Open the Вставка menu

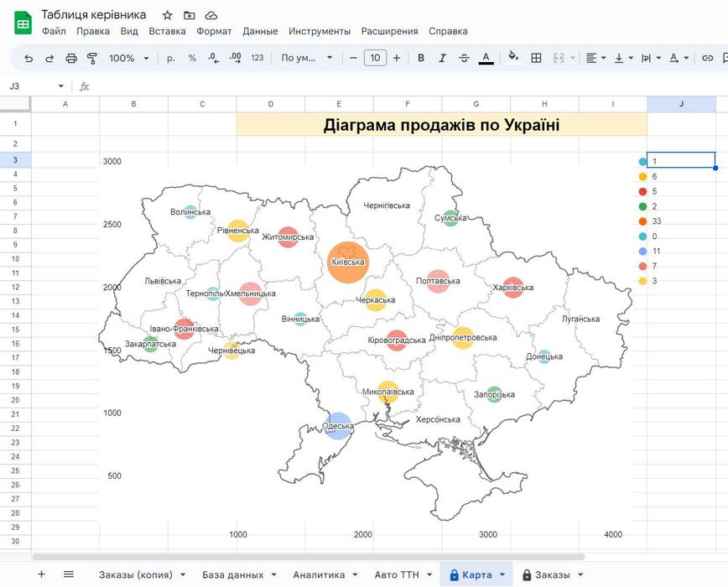pyautogui.click(x=167, y=31)
